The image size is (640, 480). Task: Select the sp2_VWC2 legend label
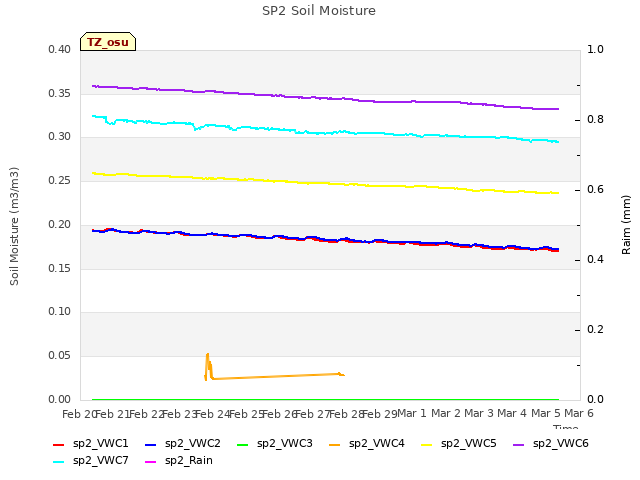click(x=193, y=444)
